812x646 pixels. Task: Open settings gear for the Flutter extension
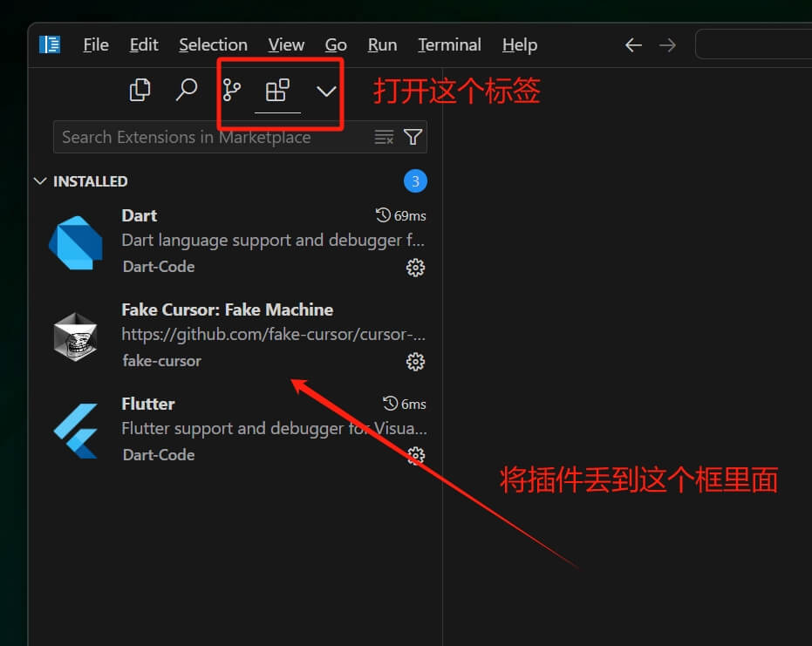415,456
